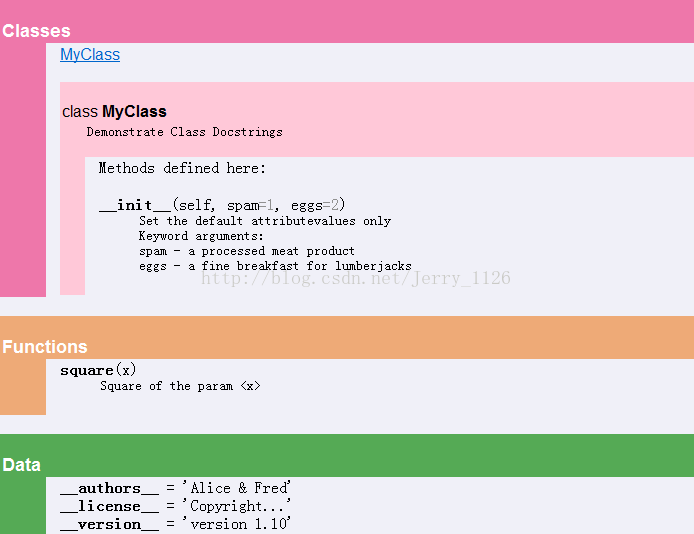
Task: Click "Square of the param <x>" description
Action: pyautogui.click(x=180, y=386)
